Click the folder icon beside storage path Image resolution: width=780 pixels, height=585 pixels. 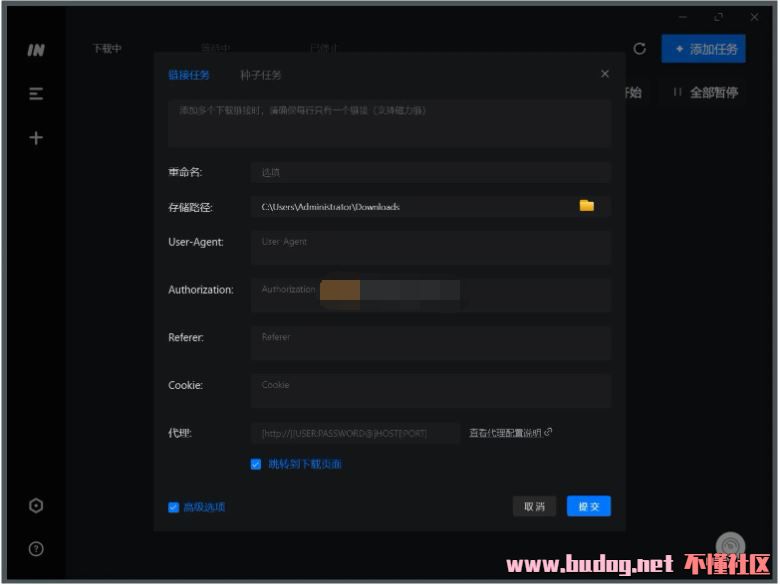(x=586, y=206)
